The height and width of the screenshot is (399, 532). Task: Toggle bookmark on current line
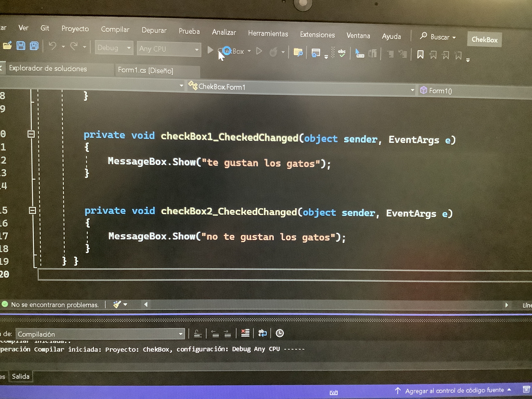(420, 55)
